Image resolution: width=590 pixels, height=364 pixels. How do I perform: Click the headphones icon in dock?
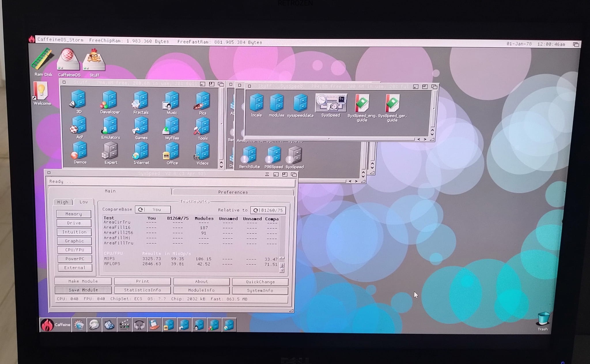[x=139, y=325]
